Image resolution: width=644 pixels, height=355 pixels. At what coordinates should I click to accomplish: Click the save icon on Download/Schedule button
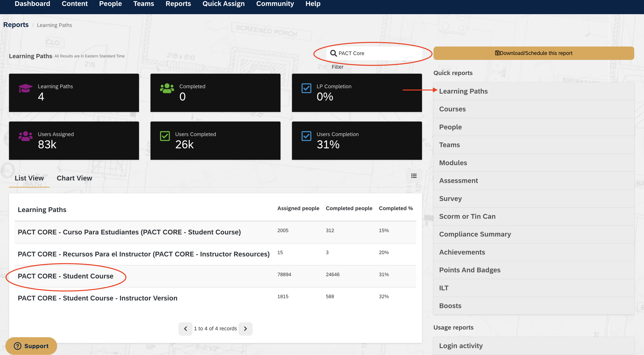(x=497, y=53)
